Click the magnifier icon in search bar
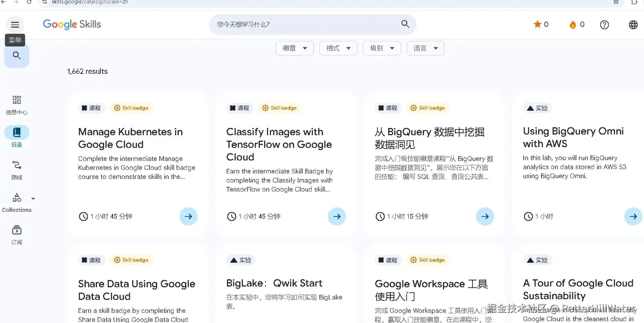644x323 pixels. tap(405, 24)
